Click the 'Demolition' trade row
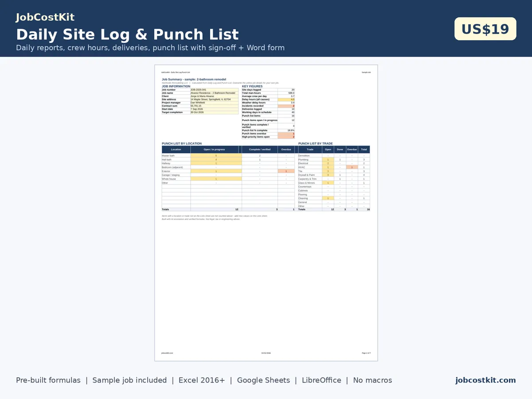The image size is (532, 399). tap(334, 156)
